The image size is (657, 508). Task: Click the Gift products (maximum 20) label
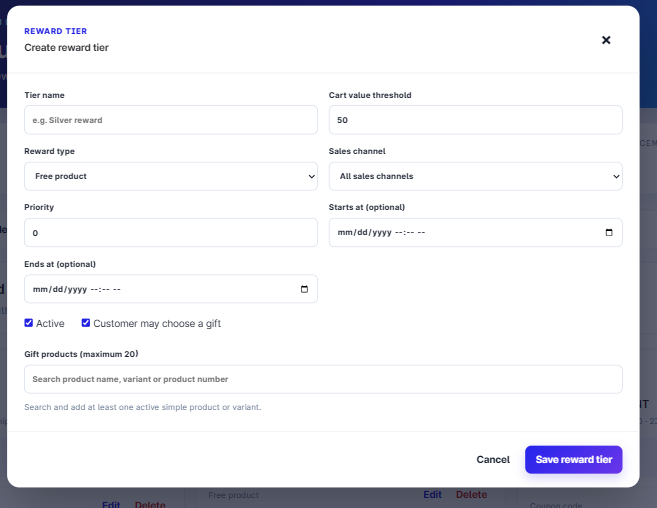coord(81,354)
